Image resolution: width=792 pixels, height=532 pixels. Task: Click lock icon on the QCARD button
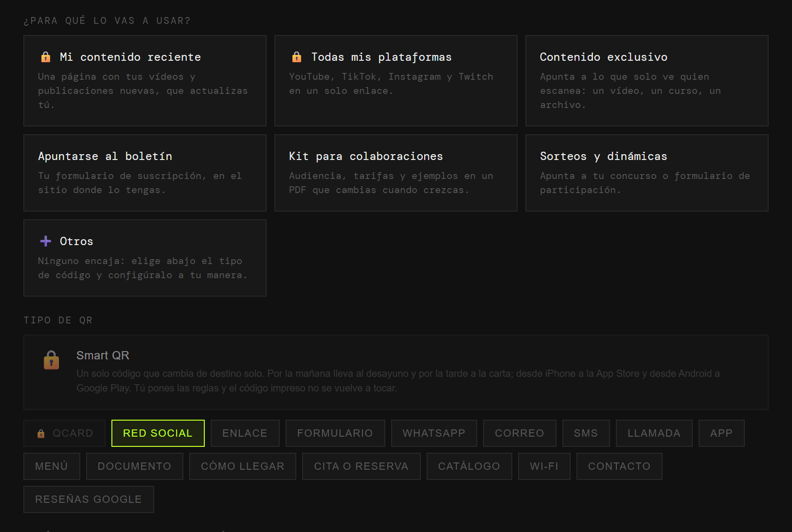coord(41,433)
